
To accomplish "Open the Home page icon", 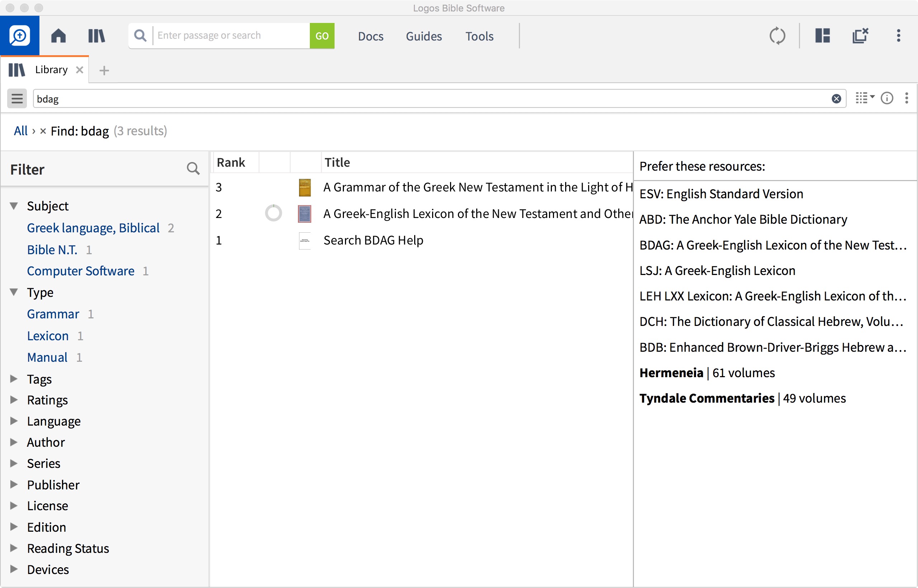I will click(58, 36).
